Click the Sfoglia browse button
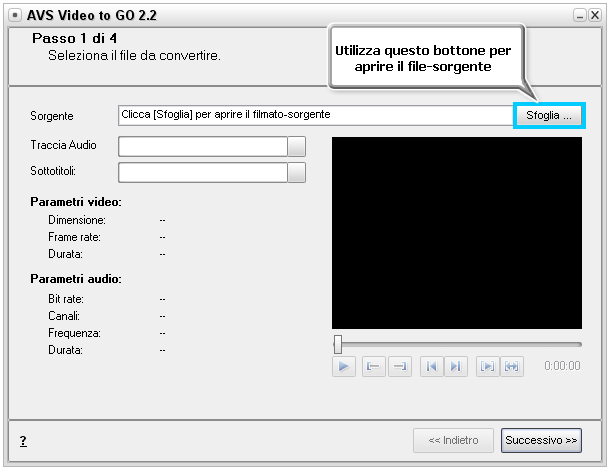Viewport: 610px width, 471px height. (549, 116)
